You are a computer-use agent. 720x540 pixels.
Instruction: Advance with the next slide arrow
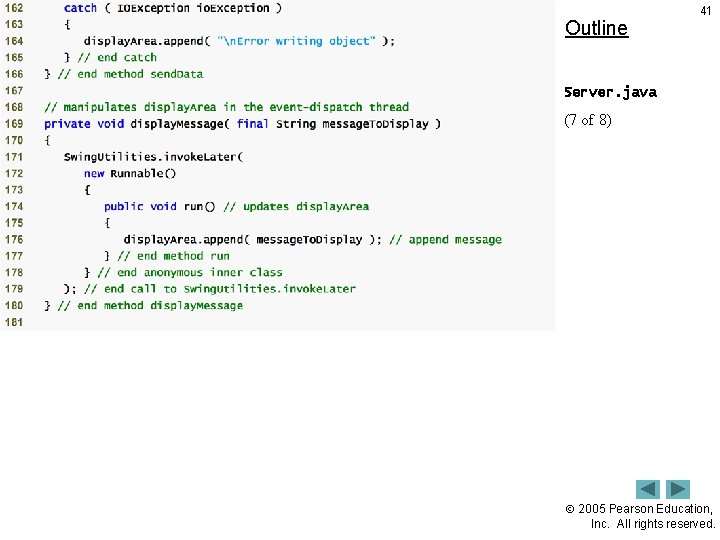(x=678, y=489)
